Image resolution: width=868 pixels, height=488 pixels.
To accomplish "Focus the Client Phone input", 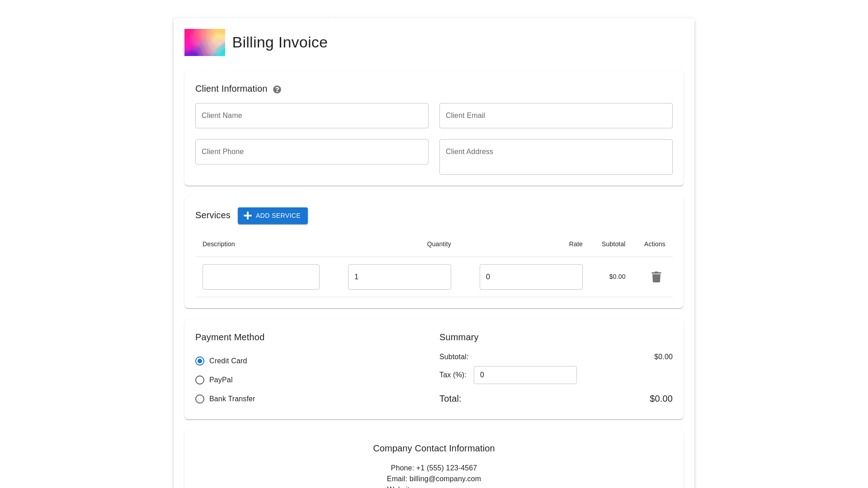I will [x=311, y=152].
